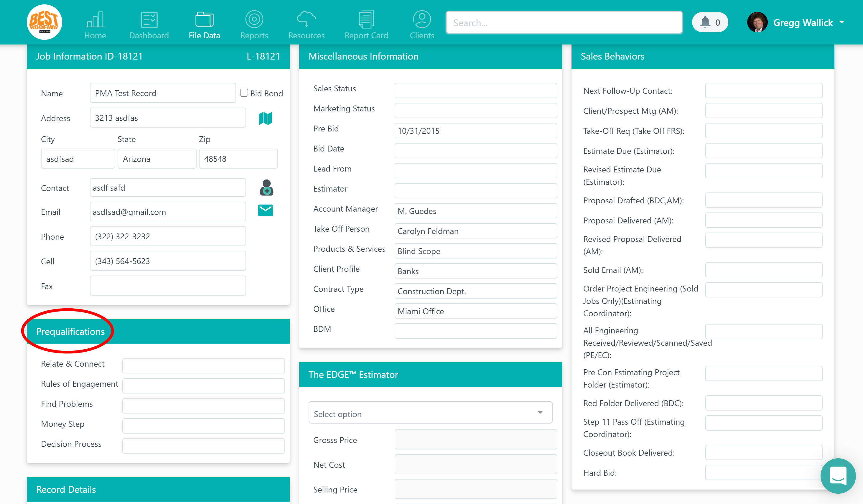Click the Sales Behaviors section header
This screenshot has height=504, width=863.
703,56
